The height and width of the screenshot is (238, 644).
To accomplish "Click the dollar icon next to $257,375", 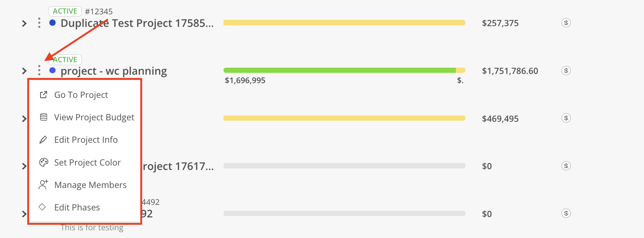I will pyautogui.click(x=566, y=23).
